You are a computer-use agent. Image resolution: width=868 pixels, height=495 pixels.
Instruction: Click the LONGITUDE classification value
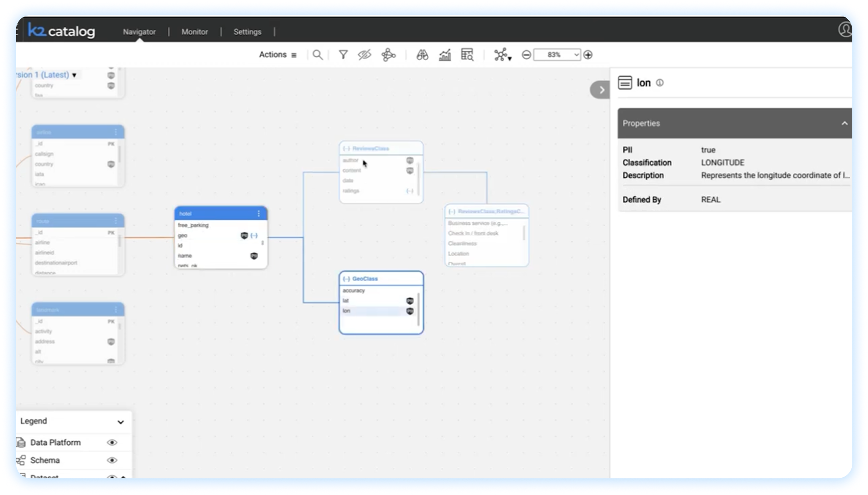tap(723, 163)
